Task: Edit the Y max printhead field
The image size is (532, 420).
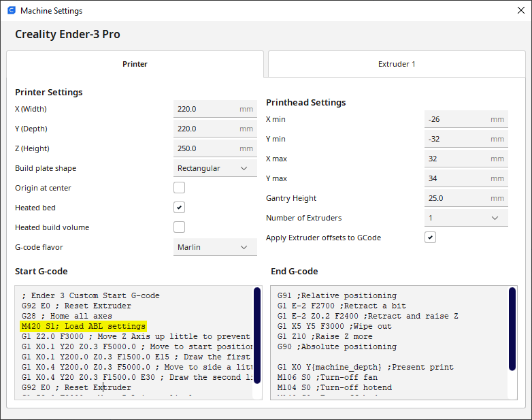Action: (x=466, y=178)
